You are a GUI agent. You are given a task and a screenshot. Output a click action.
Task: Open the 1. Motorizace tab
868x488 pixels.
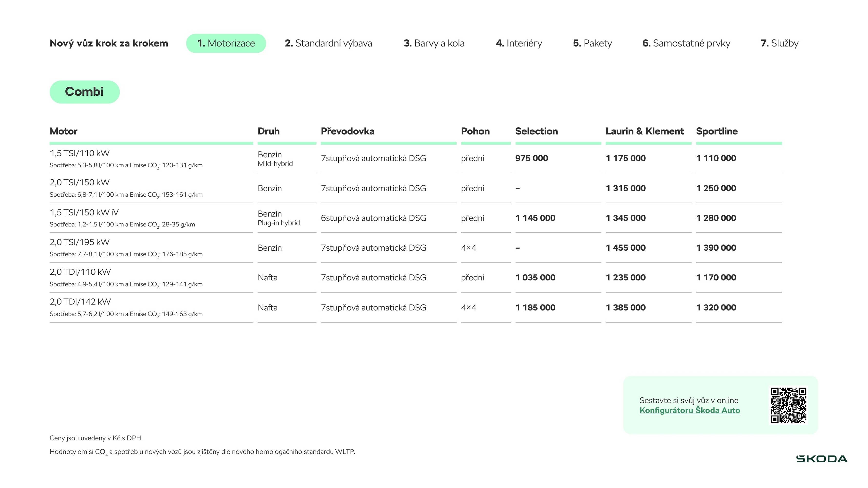pos(226,43)
